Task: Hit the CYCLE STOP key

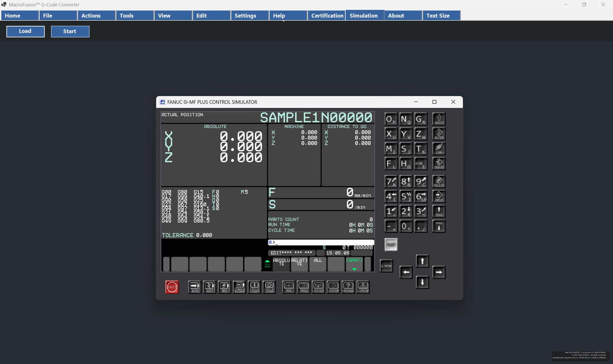Action: click(269, 287)
